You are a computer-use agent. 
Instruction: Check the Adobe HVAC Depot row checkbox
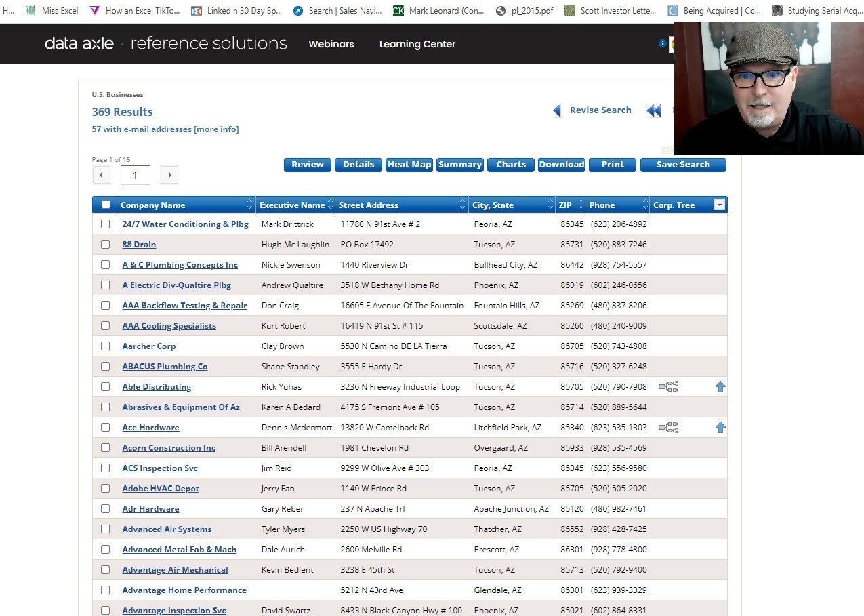(105, 489)
